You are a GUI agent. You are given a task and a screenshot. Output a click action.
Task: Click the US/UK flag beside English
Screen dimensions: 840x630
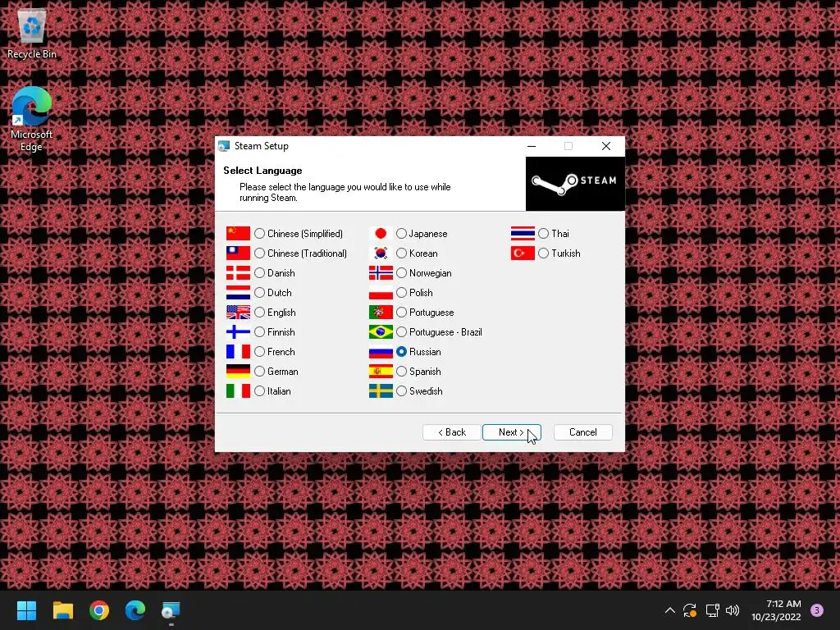239,313
